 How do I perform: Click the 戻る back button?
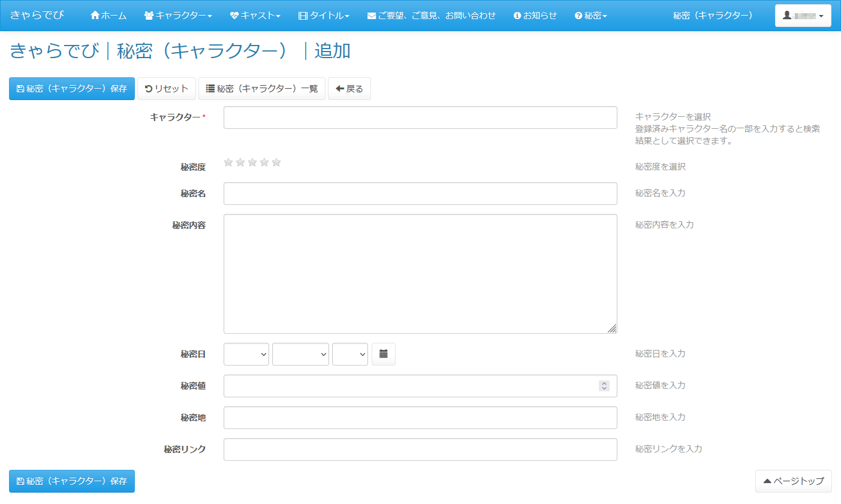coord(349,89)
